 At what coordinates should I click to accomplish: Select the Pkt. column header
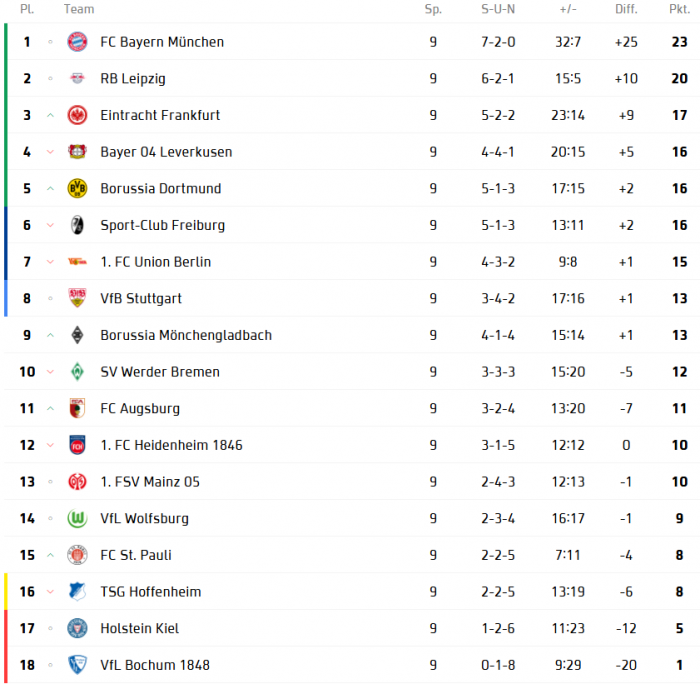click(679, 9)
